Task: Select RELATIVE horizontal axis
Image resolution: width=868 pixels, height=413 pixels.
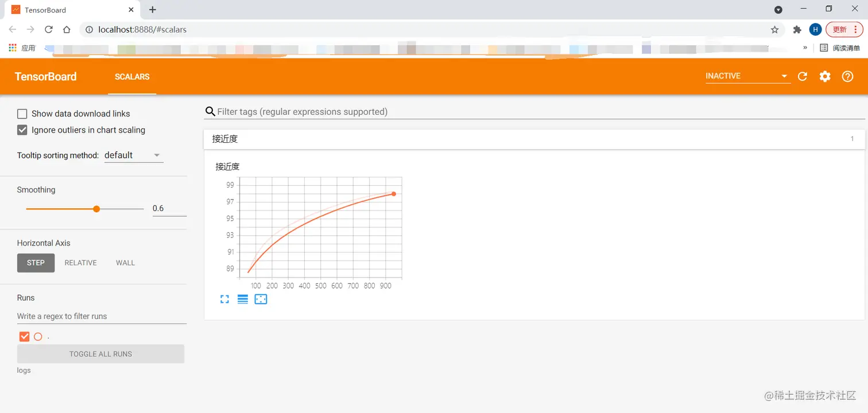Action: [x=80, y=263]
